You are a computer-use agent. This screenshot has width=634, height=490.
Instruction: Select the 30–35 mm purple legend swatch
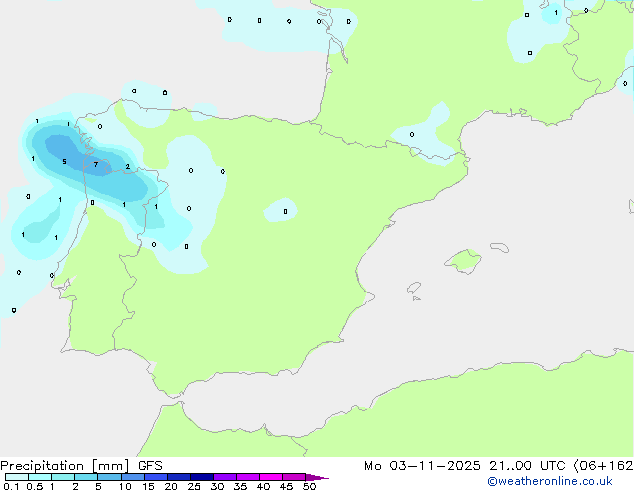tap(225, 477)
